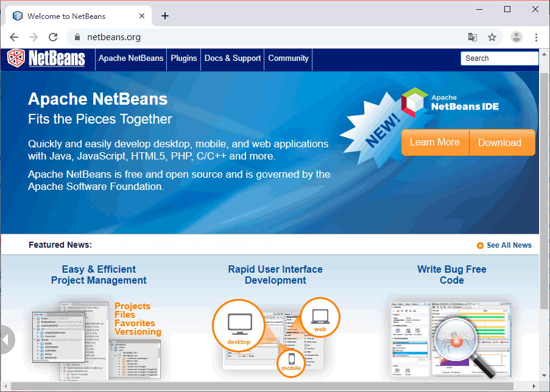
Task: Select Community from the navigation bar
Action: pyautogui.click(x=287, y=58)
